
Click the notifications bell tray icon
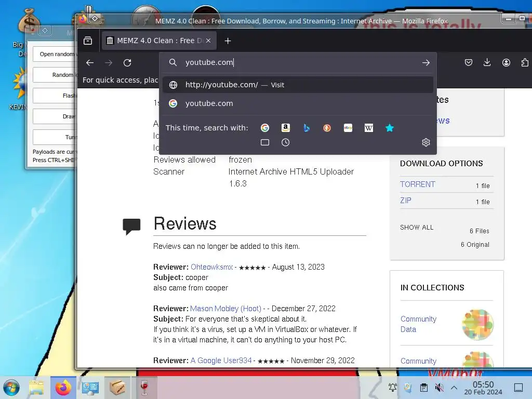[393, 388]
